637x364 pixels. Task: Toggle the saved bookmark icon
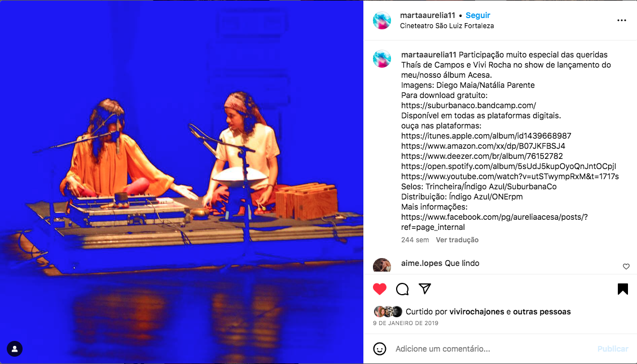click(x=622, y=289)
